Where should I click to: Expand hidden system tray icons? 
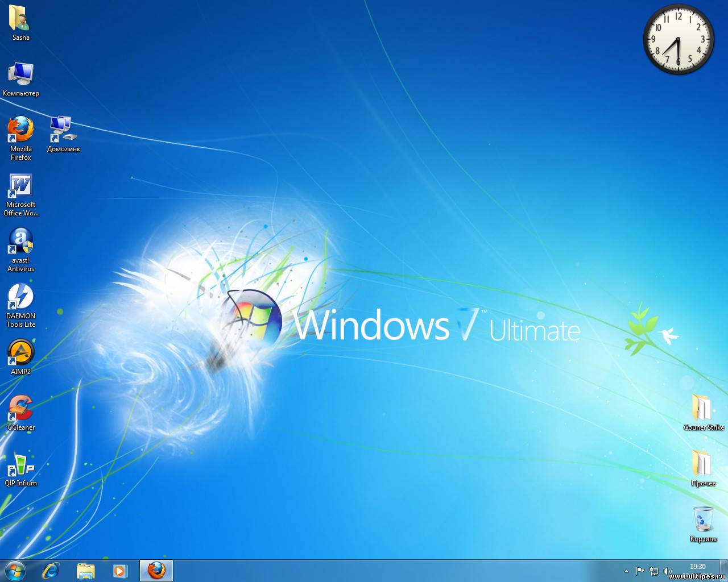pos(626,571)
